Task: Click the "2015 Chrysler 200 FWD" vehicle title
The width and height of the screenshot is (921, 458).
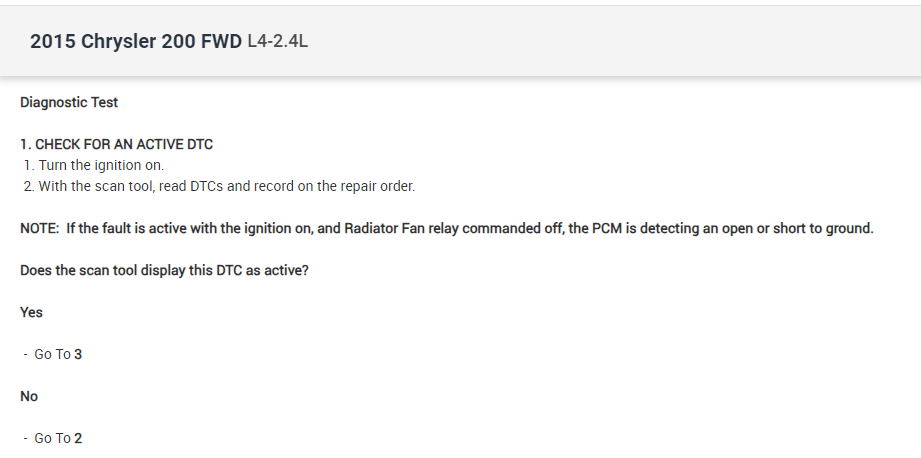Action: coord(135,42)
